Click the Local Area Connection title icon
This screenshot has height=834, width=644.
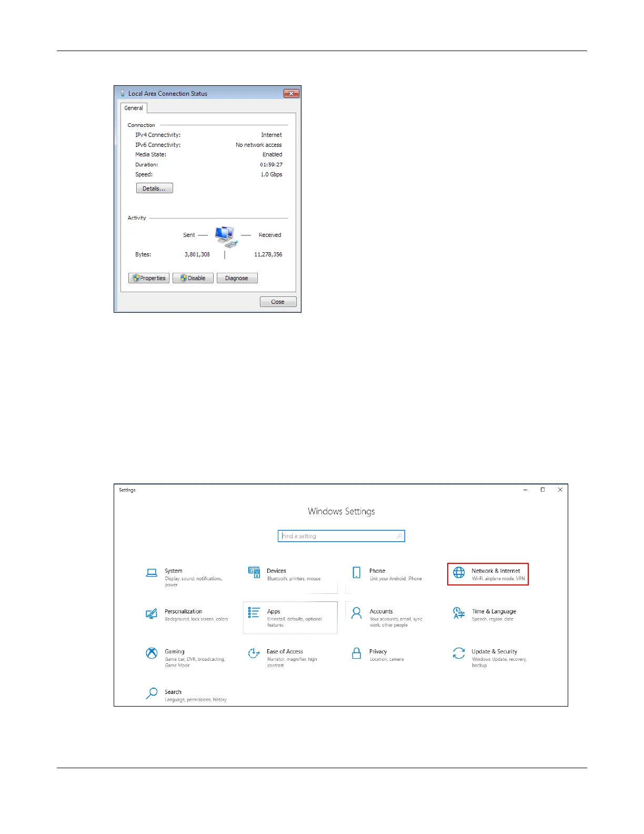click(123, 93)
